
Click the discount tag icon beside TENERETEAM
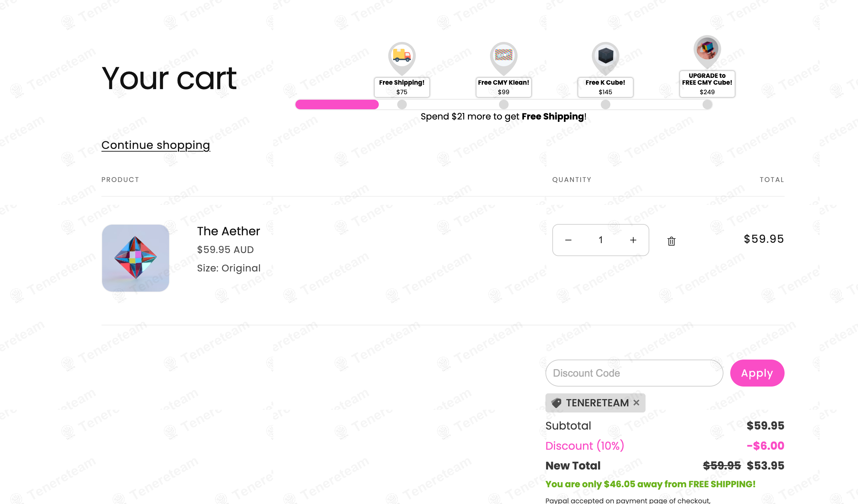(556, 403)
